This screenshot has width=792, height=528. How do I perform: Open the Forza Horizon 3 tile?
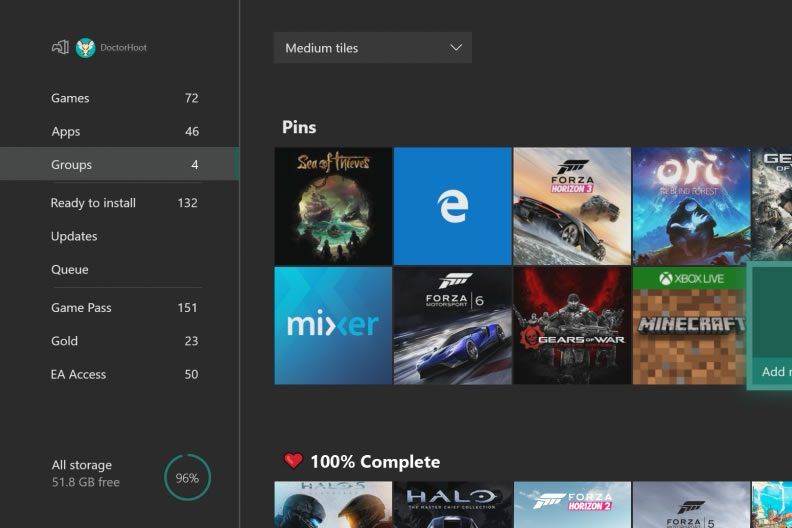click(572, 206)
